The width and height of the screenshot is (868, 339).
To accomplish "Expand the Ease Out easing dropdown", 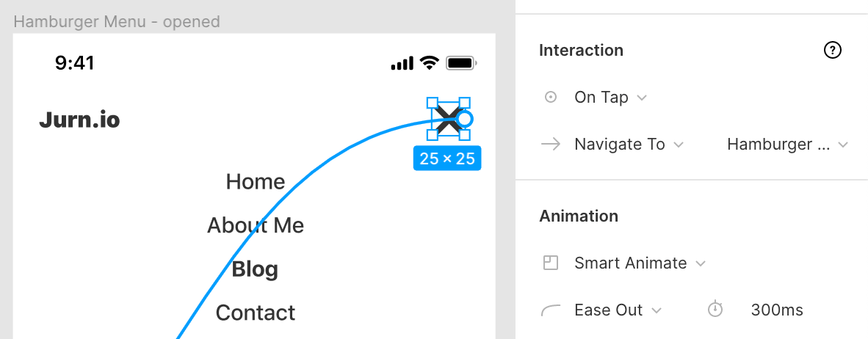I will point(618,310).
